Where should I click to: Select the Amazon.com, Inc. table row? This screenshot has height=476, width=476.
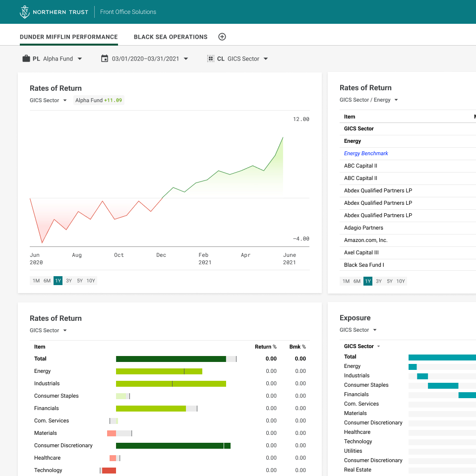pyautogui.click(x=366, y=240)
